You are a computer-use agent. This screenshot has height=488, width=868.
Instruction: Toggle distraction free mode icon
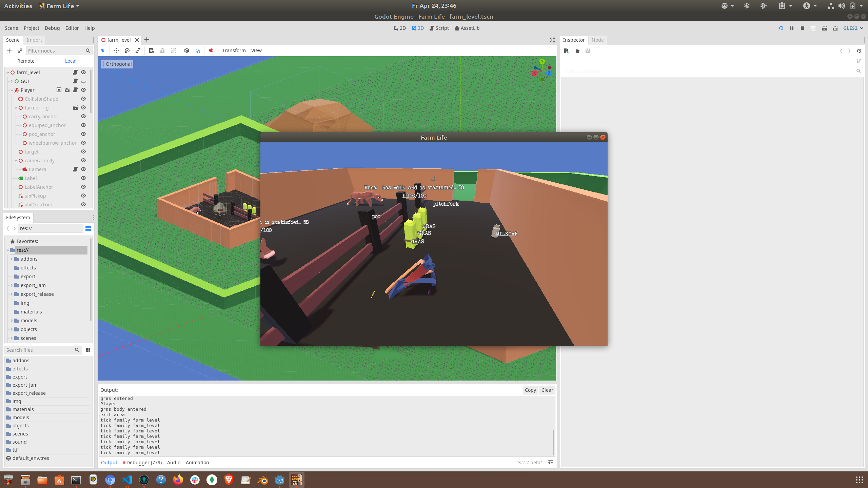click(x=552, y=40)
